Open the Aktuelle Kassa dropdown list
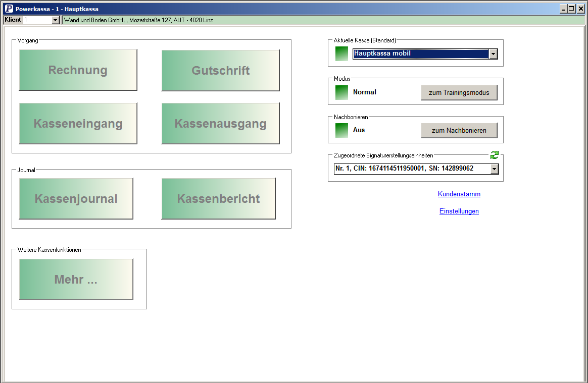 [x=494, y=54]
